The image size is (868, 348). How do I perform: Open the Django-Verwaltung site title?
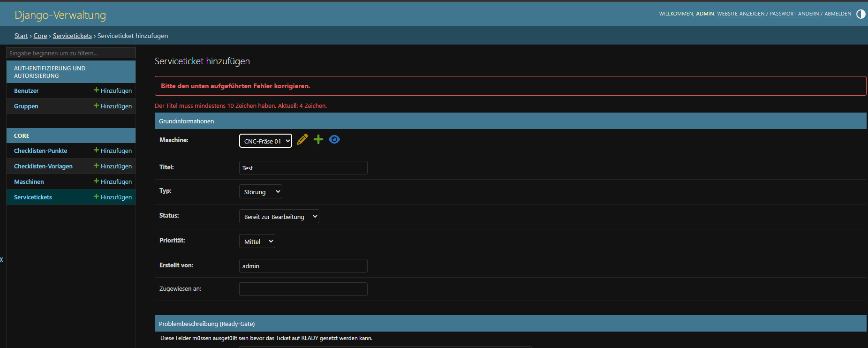coord(60,15)
